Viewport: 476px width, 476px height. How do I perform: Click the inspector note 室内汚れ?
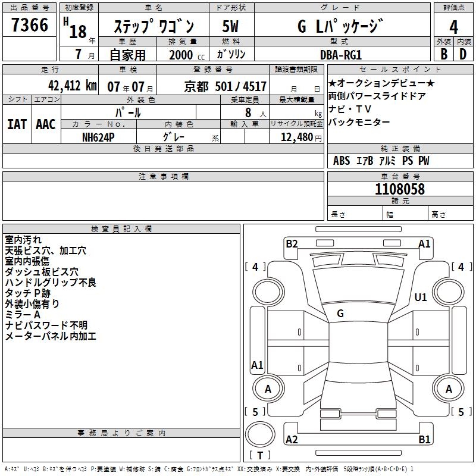(x=23, y=240)
